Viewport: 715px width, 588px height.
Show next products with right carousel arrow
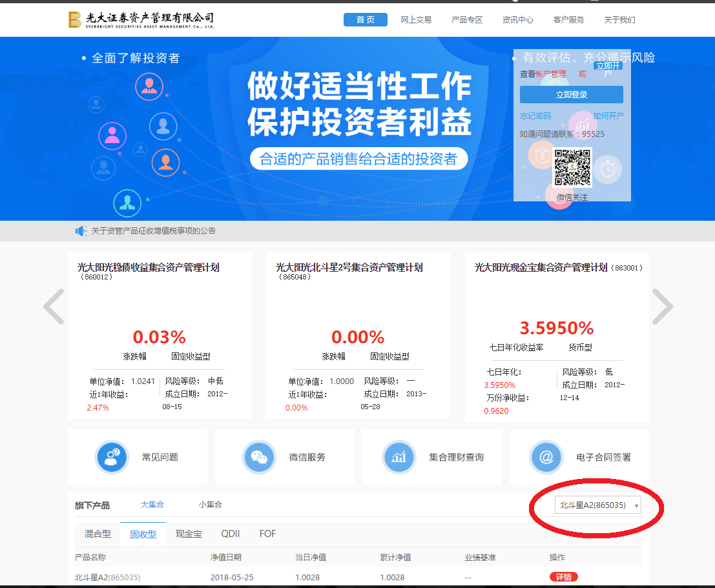pyautogui.click(x=663, y=307)
